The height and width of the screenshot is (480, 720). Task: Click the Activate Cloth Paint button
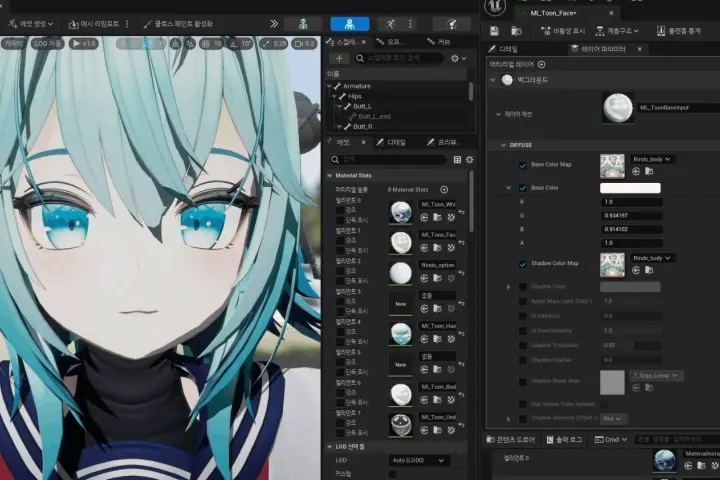click(178, 24)
